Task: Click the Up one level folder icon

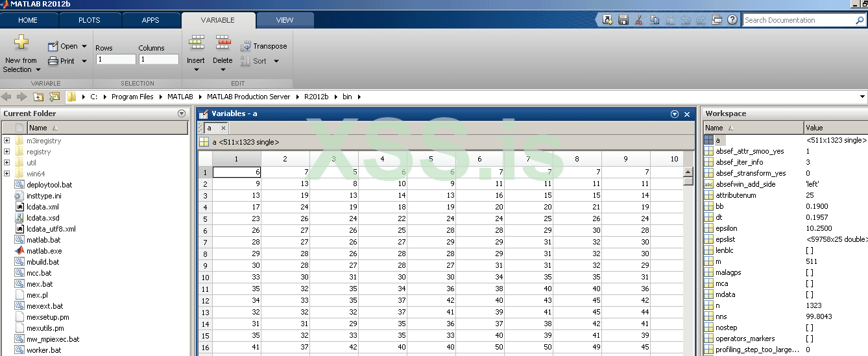Action: coord(38,97)
